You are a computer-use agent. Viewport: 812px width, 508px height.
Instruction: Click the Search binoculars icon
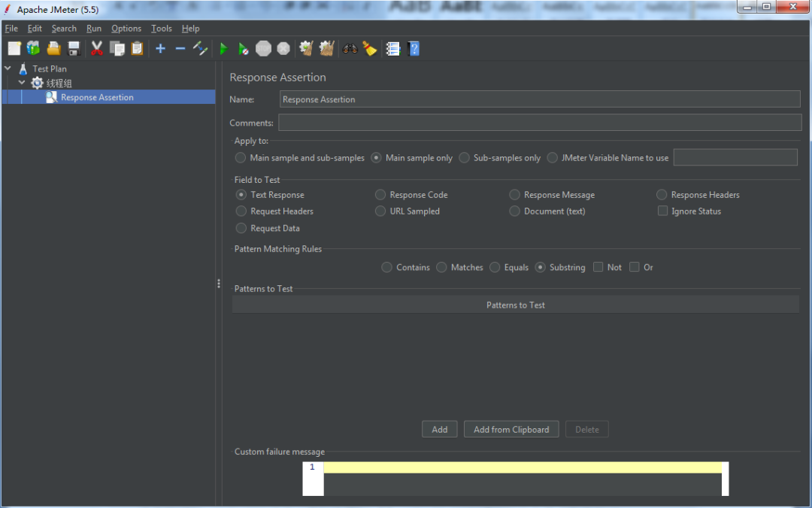coord(350,49)
